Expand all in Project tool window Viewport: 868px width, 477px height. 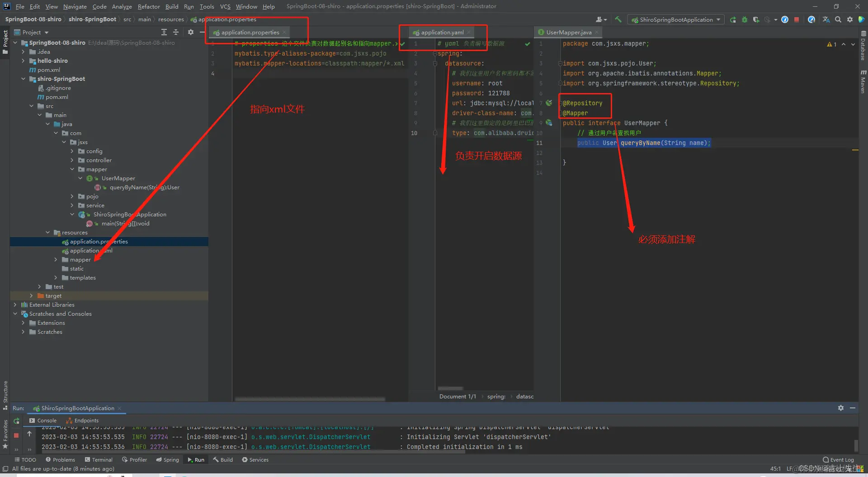click(x=164, y=32)
